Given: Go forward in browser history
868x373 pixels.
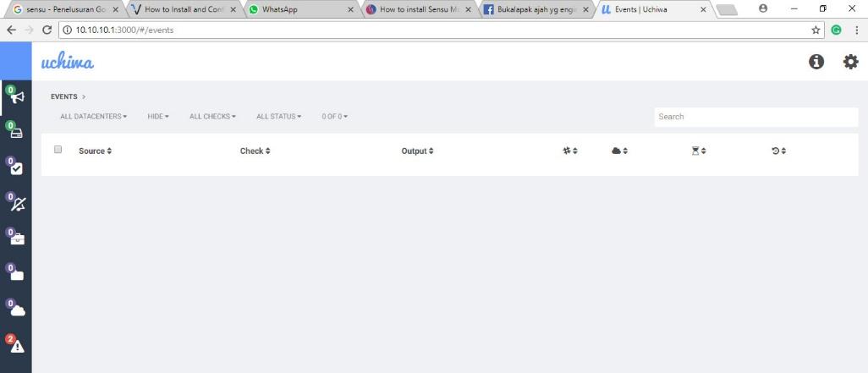Looking at the screenshot, I should tap(29, 30).
